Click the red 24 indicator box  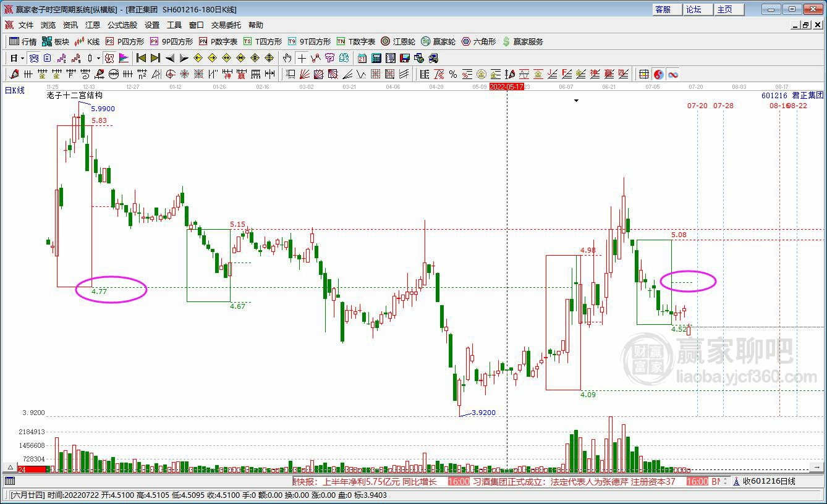pos(32,469)
